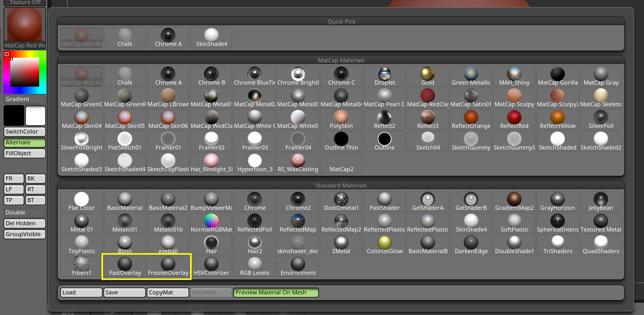
Task: Select the TriShaders material
Action: coord(557,245)
